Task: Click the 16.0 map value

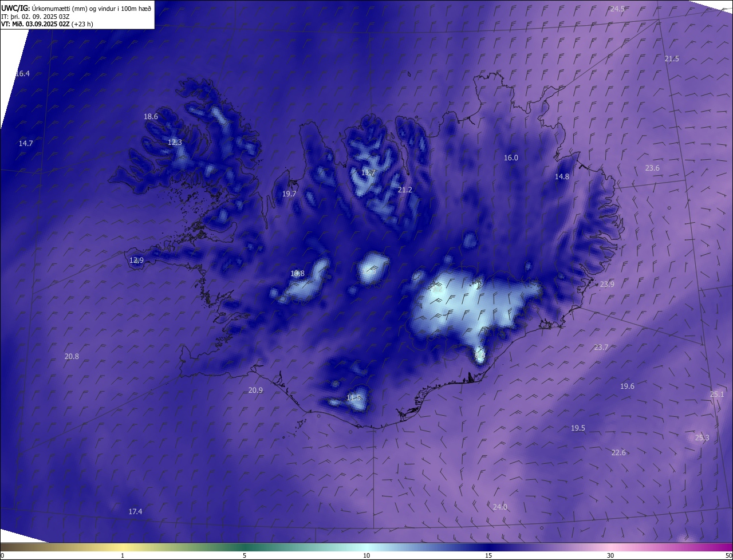Action: click(511, 158)
